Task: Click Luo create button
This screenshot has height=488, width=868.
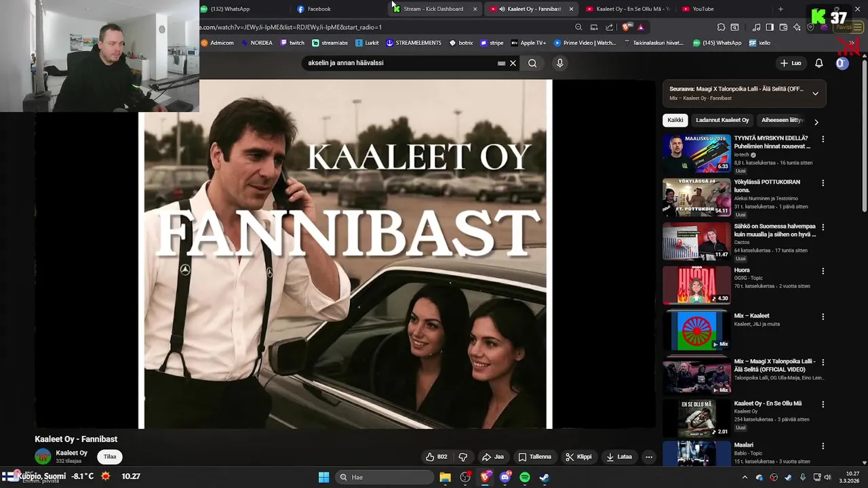Action: 791,63
